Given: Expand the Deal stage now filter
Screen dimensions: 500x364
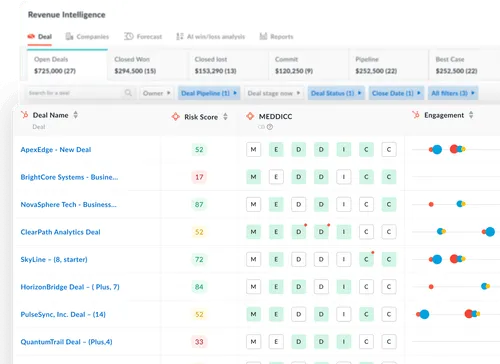Looking at the screenshot, I should click(x=274, y=93).
